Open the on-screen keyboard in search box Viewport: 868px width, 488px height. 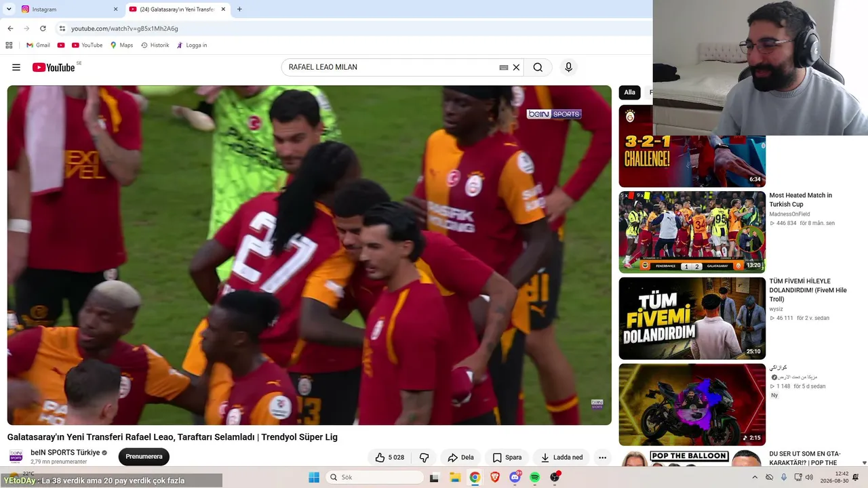coord(504,67)
